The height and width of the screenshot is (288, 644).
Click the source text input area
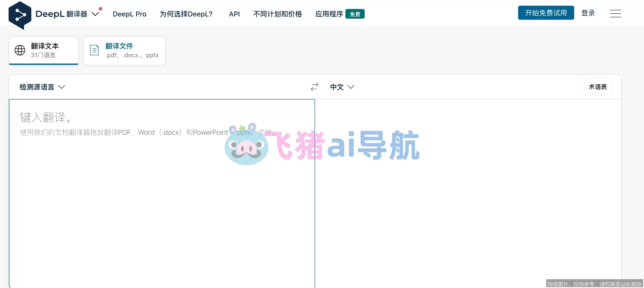point(162,194)
